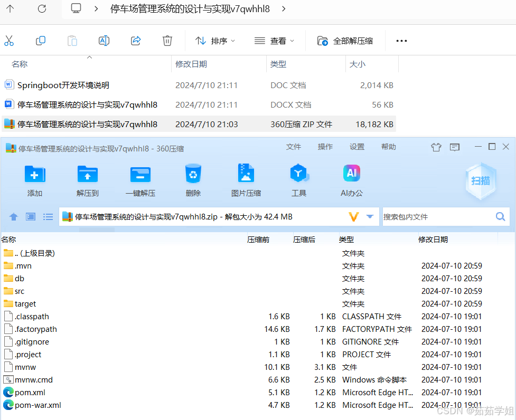Click 解压到 extract-to icon in 360压缩

(x=87, y=180)
